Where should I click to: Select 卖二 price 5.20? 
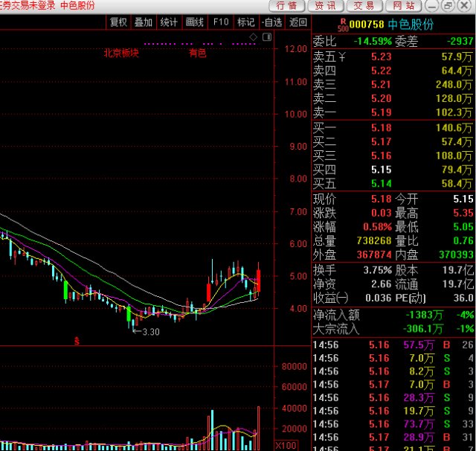tap(382, 98)
